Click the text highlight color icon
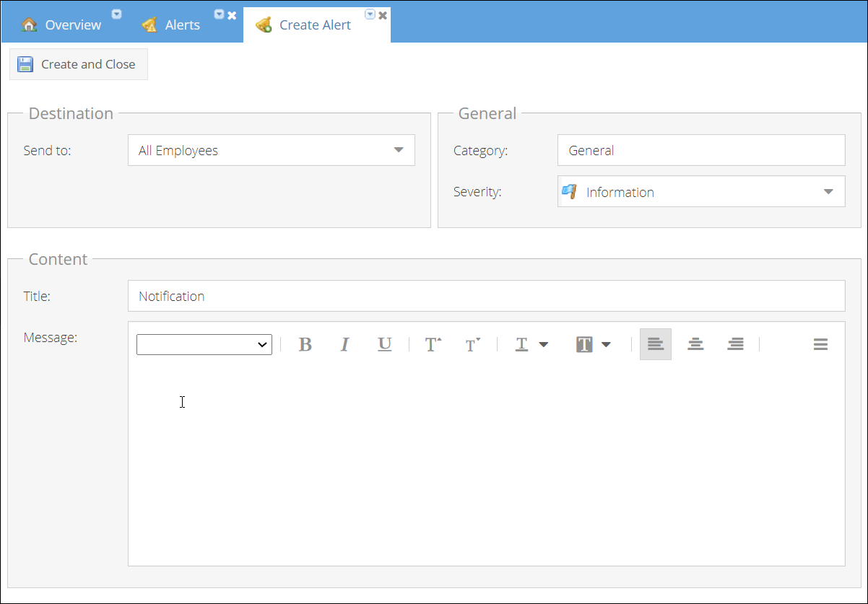This screenshot has height=604, width=868. pos(584,344)
